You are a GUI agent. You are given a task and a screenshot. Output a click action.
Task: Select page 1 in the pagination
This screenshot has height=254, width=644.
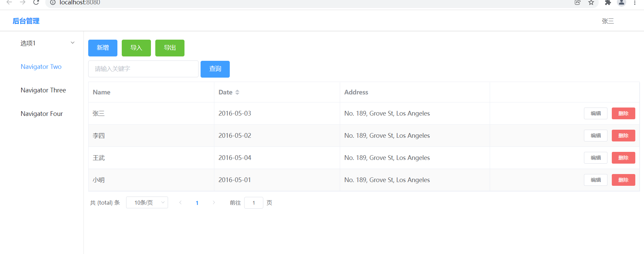[197, 203]
